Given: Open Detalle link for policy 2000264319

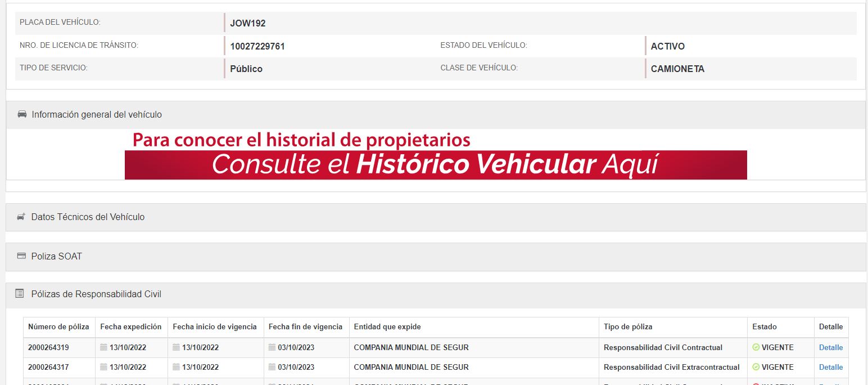Looking at the screenshot, I should pyautogui.click(x=830, y=347).
